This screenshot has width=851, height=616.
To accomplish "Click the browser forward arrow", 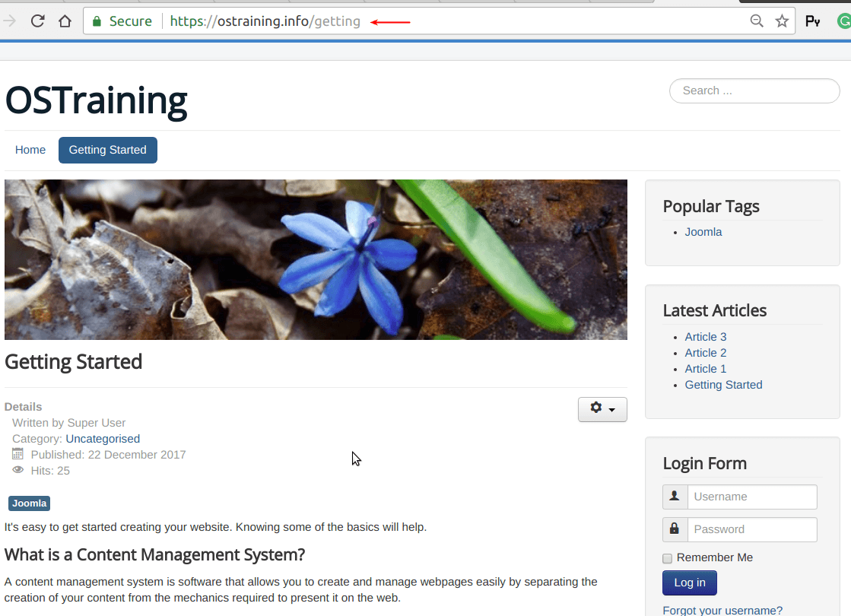I will pos(10,21).
